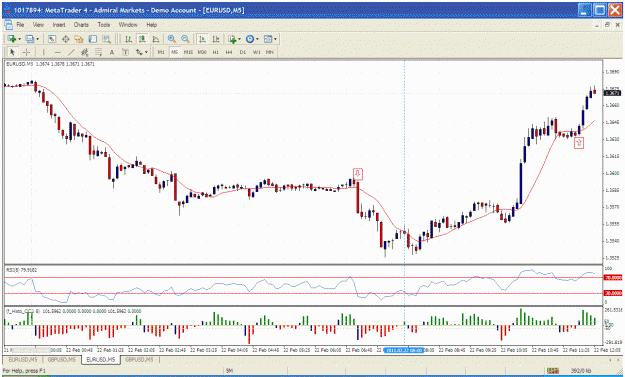The image size is (625, 377).
Task: Select the Fibonacci Retracement tool
Action: coord(98,52)
